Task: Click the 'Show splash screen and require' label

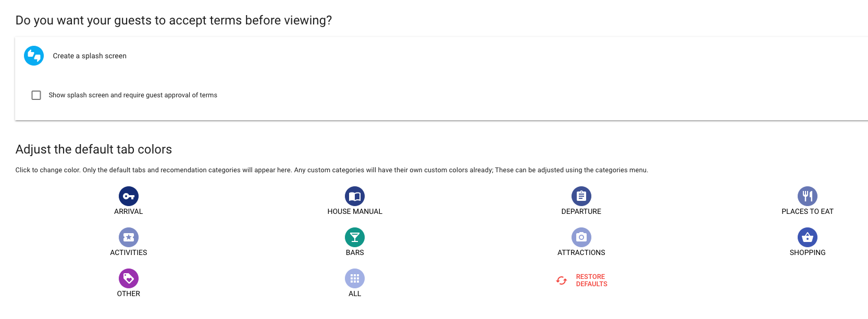Action: click(x=133, y=95)
